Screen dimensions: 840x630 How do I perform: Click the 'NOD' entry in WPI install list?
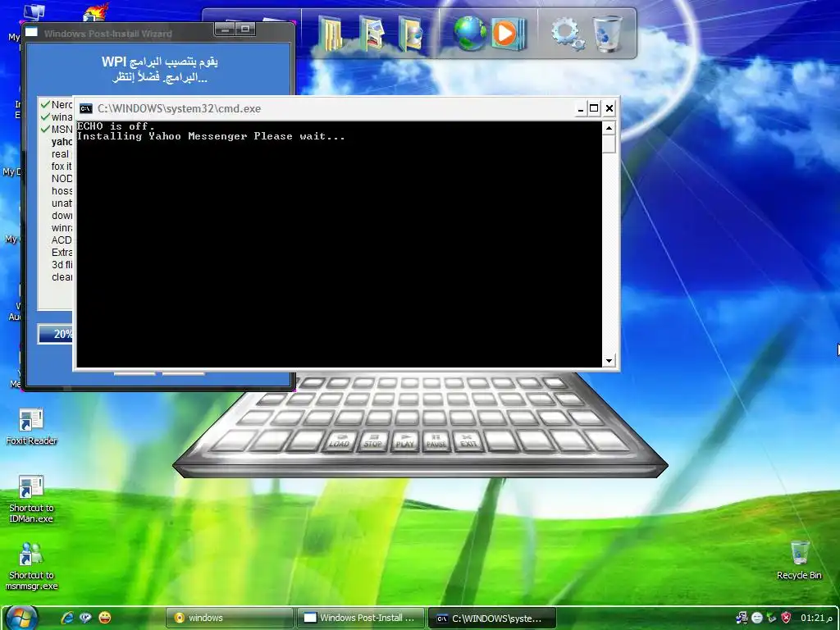(x=62, y=178)
